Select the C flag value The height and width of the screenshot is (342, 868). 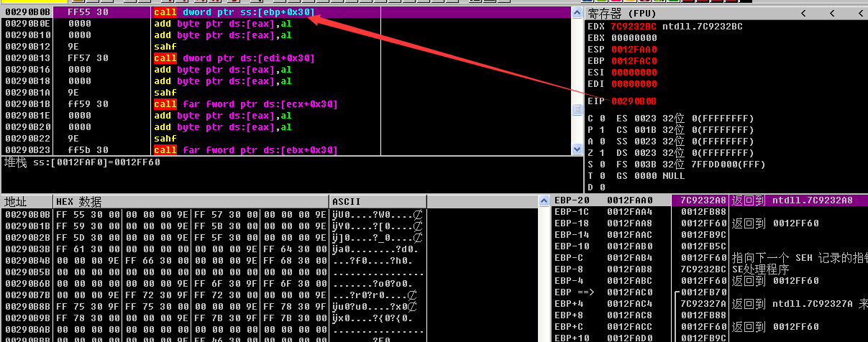coord(602,119)
